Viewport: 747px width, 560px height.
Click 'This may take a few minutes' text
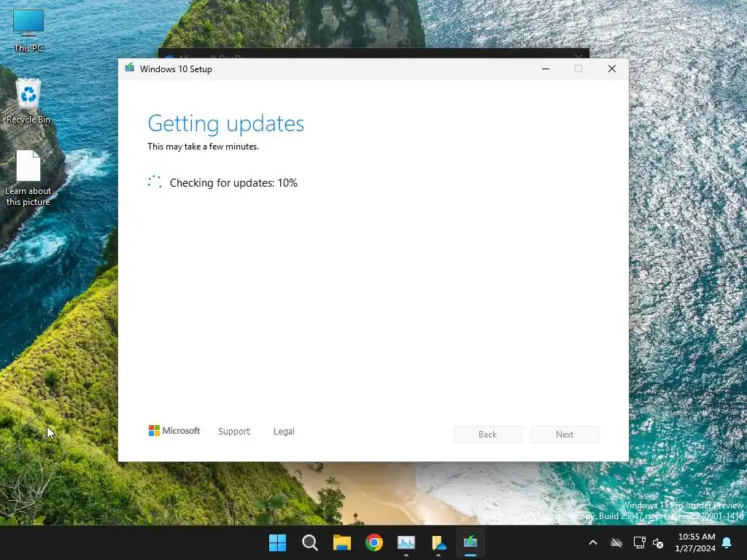[x=203, y=147]
